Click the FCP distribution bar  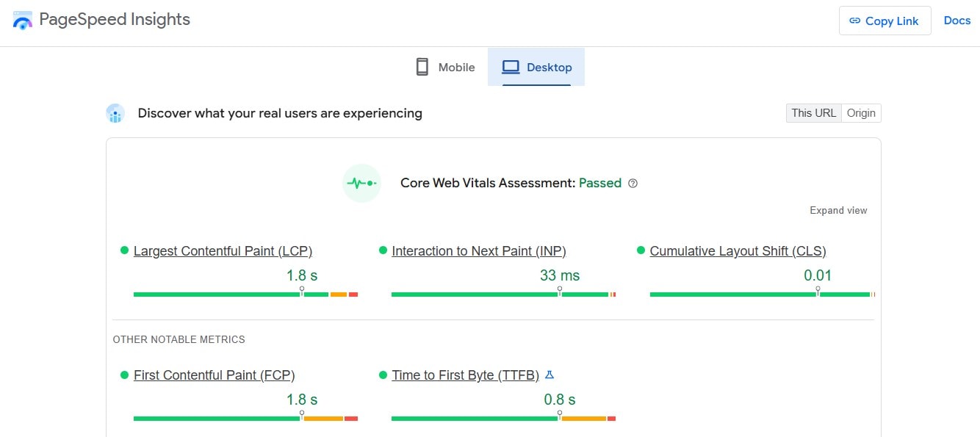coord(245,419)
